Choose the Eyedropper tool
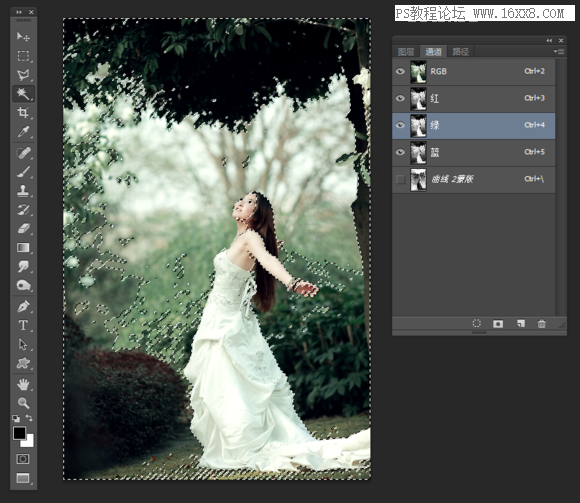This screenshot has height=503, width=580. pos(23,131)
